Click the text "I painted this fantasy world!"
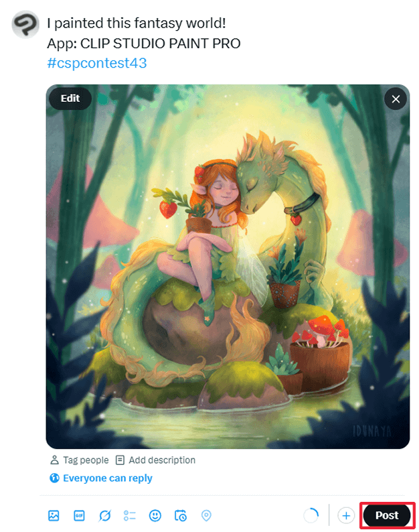419x532 pixels. pyautogui.click(x=137, y=23)
